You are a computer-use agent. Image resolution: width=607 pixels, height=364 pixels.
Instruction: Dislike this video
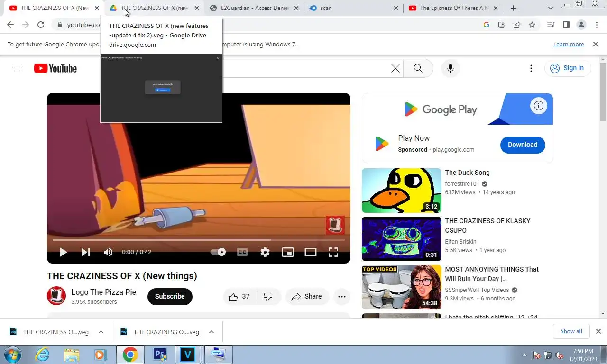click(x=268, y=297)
